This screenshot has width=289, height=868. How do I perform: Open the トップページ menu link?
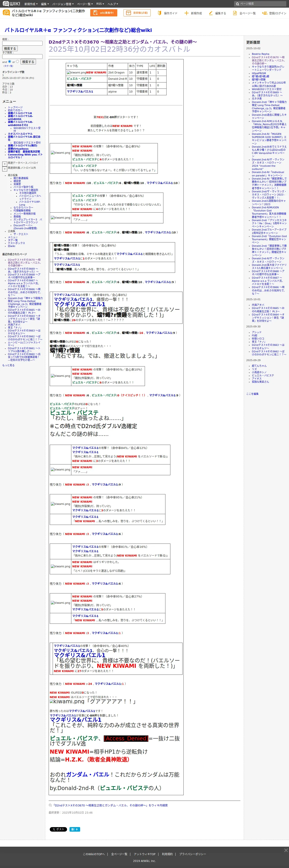coord(15,107)
